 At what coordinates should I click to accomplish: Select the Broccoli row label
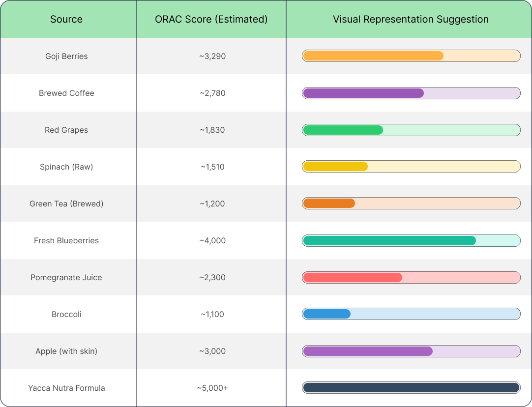[x=66, y=314]
